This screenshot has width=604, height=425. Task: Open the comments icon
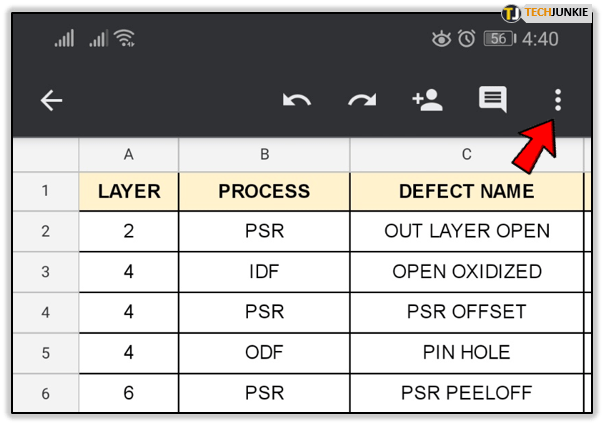point(492,100)
